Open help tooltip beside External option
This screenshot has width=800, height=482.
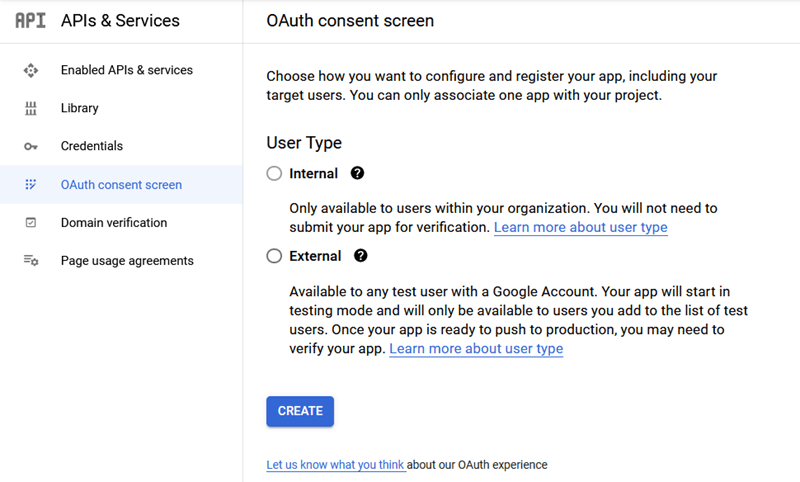click(361, 256)
